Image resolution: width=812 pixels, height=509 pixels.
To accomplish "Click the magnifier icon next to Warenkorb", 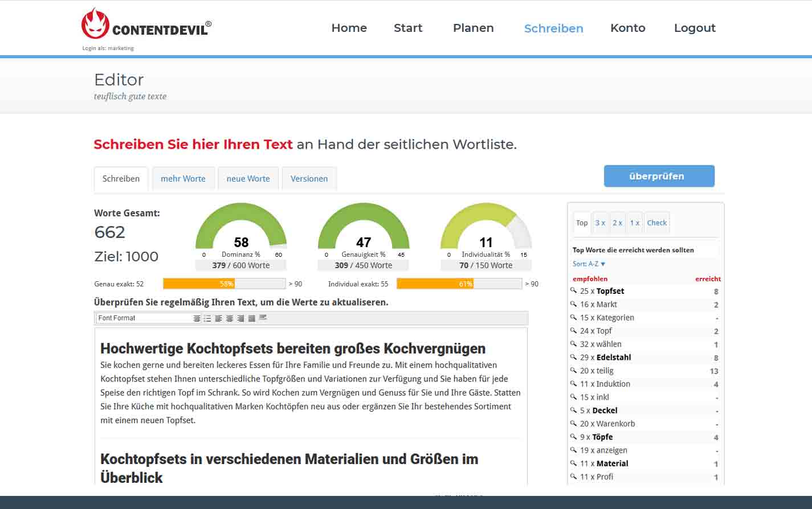I will [574, 424].
